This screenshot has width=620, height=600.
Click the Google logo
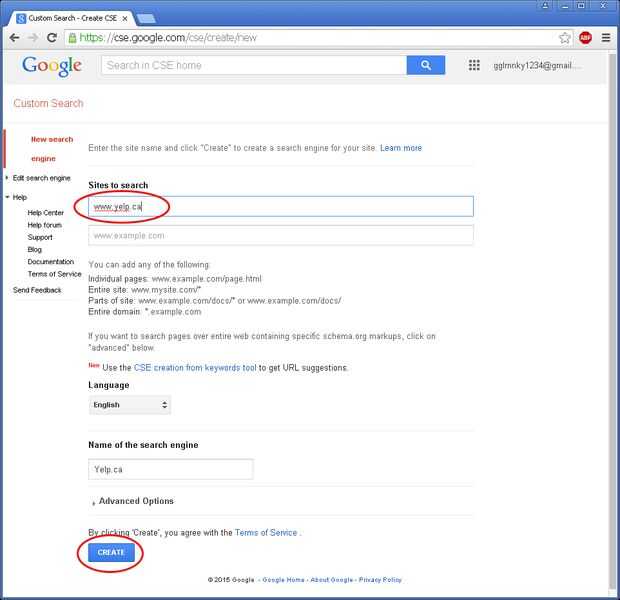(52, 66)
